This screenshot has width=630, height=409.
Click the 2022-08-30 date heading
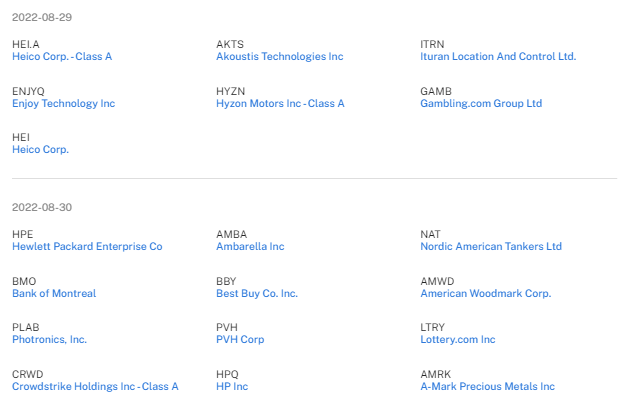pyautogui.click(x=42, y=207)
